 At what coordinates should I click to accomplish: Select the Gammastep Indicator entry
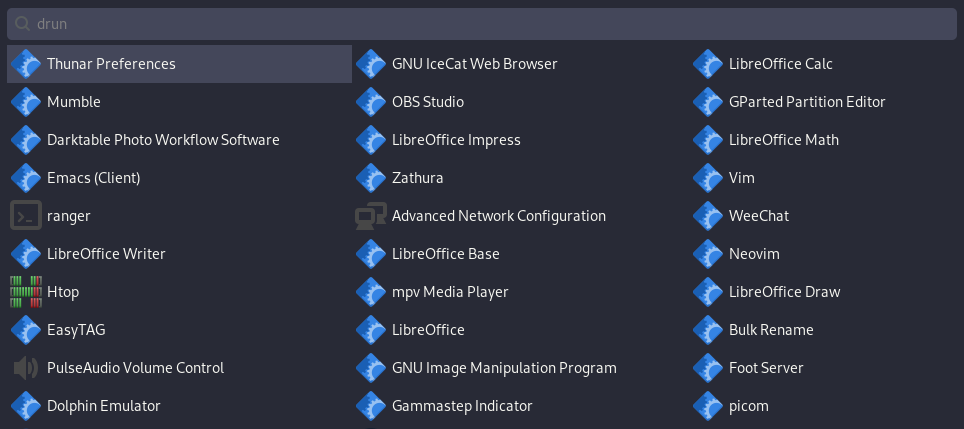(x=521, y=406)
